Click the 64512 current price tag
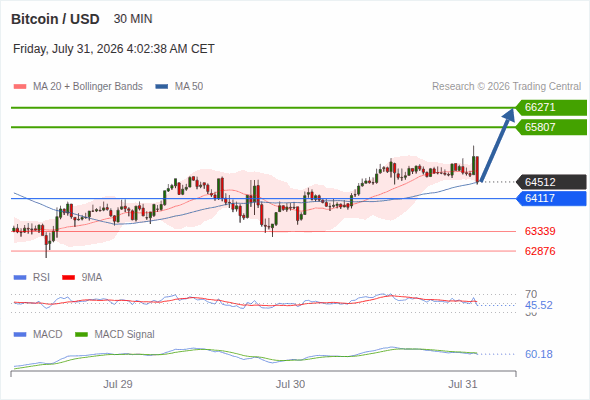 pyautogui.click(x=551, y=182)
